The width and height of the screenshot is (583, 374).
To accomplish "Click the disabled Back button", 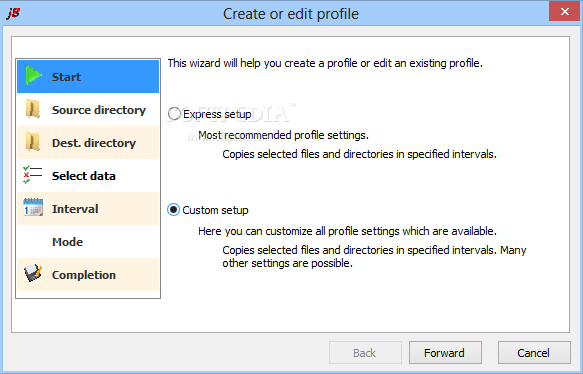I will (x=365, y=352).
